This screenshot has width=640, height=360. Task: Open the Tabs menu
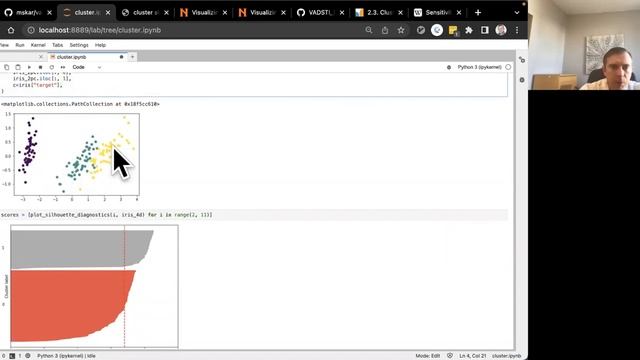click(x=58, y=45)
